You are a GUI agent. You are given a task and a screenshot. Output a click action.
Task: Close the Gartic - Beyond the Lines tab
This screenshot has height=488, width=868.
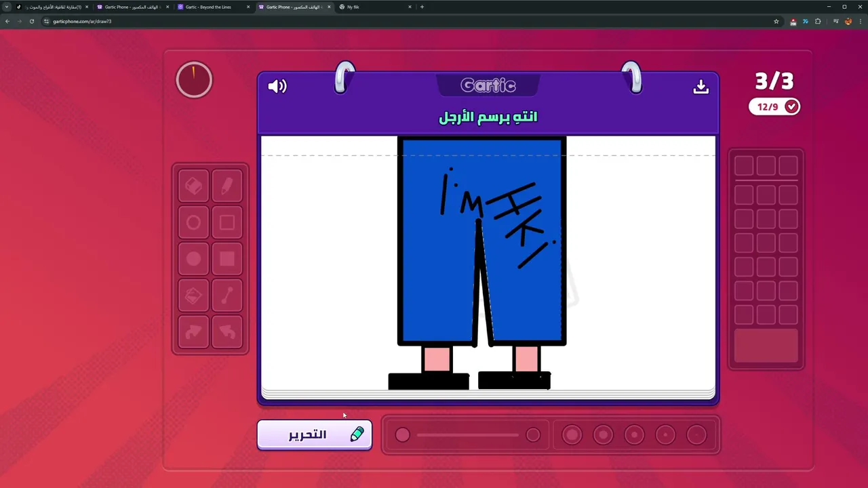(248, 7)
